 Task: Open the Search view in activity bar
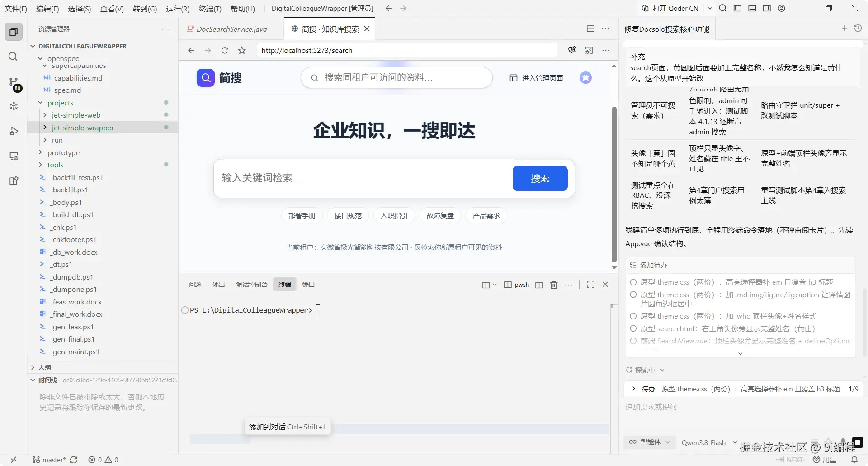[x=14, y=57]
